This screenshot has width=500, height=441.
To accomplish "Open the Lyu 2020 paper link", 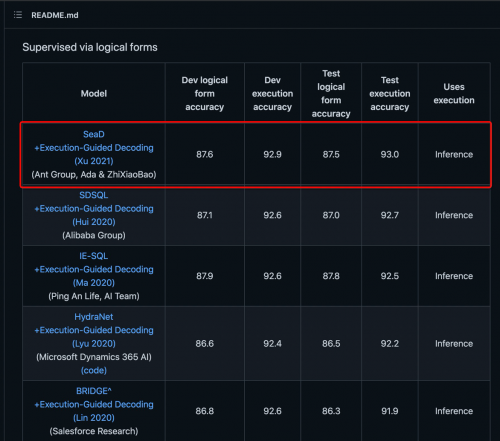I will point(94,343).
